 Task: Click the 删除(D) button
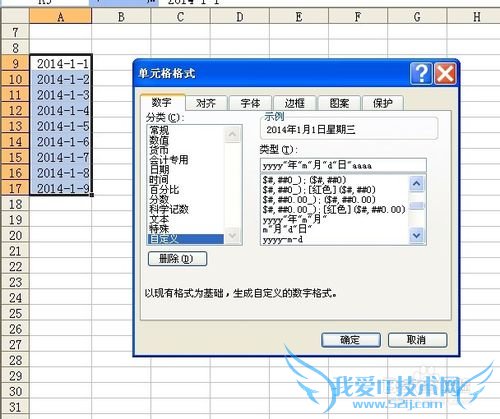[177, 259]
